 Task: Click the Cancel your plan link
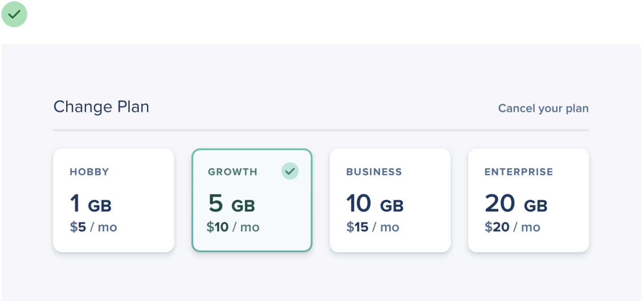click(x=543, y=108)
